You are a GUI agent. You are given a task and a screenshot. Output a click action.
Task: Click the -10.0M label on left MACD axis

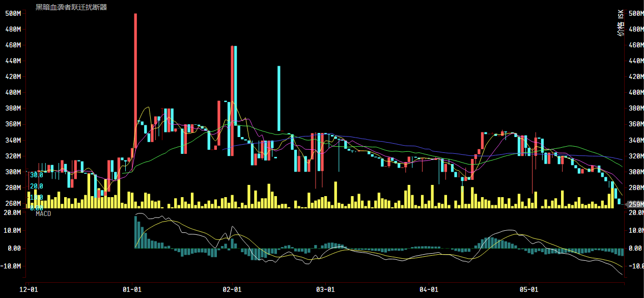point(11,266)
